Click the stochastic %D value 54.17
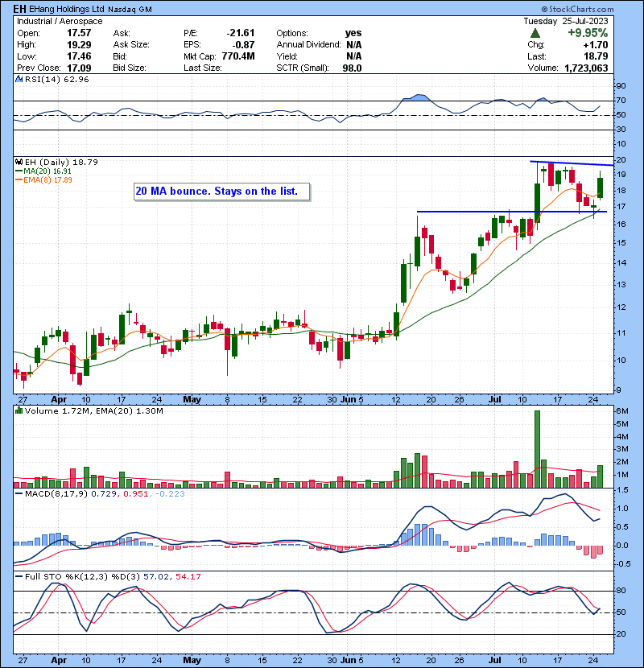This screenshot has height=668, width=644. point(188,577)
